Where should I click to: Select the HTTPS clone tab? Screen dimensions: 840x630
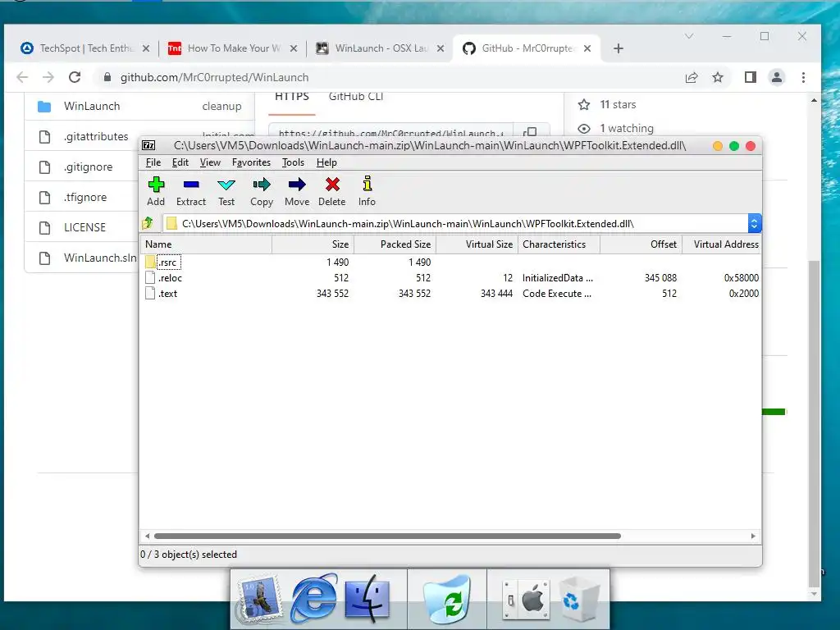coord(292,98)
